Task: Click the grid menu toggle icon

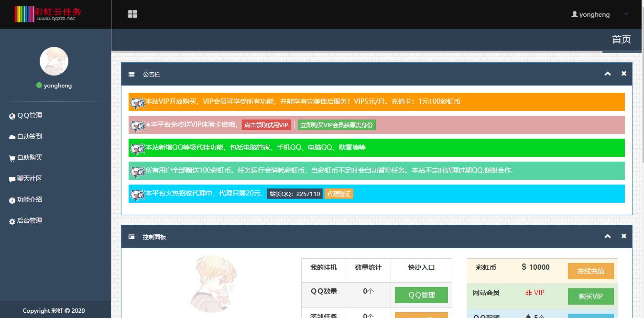Action: [132, 14]
